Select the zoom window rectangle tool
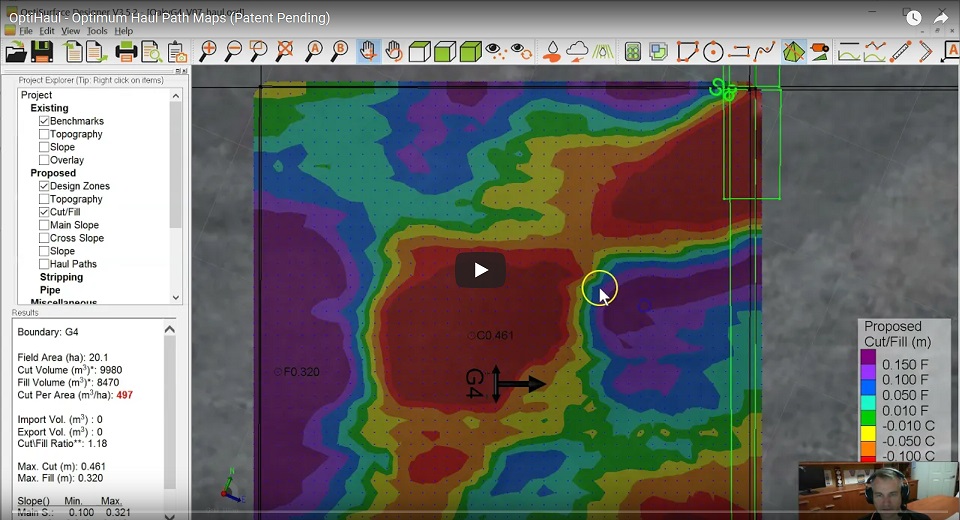The image size is (960, 520). pyautogui.click(x=258, y=51)
